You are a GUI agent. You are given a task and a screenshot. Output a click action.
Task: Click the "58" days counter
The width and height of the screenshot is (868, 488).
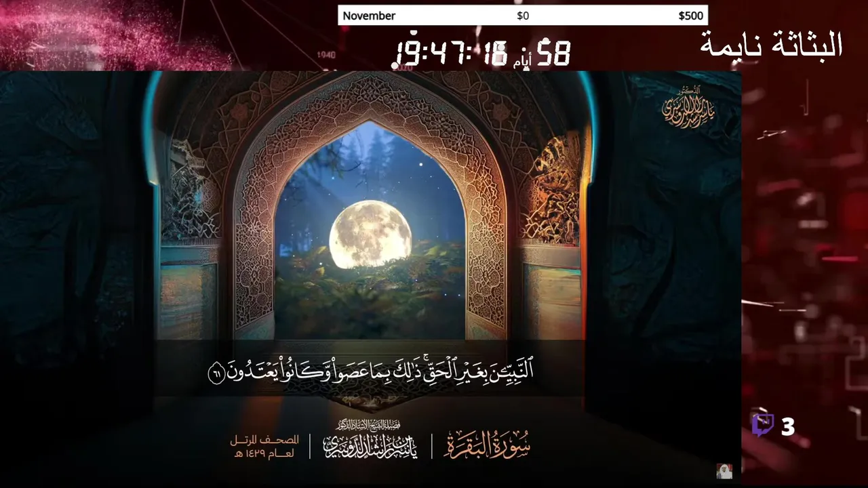point(553,53)
